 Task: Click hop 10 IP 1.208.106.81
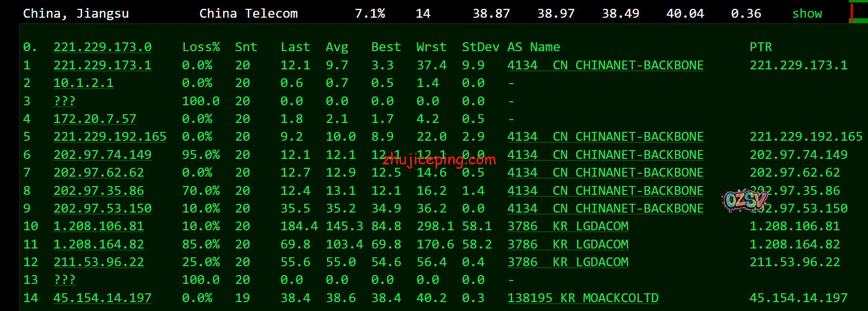pyautogui.click(x=98, y=226)
